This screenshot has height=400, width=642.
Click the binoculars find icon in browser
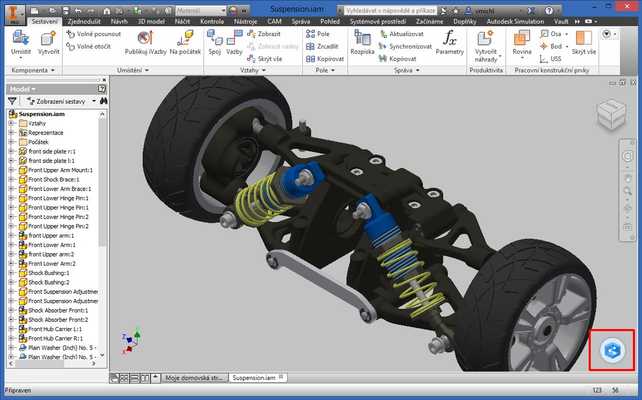[103, 101]
